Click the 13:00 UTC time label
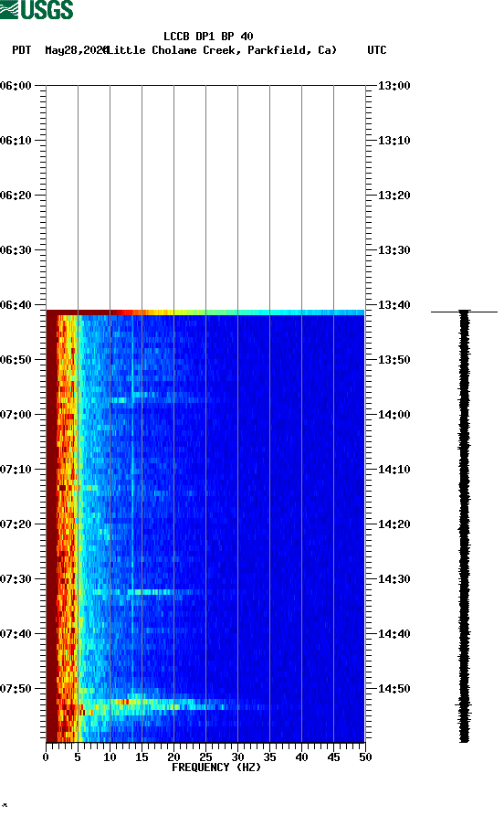This screenshot has width=504, height=815. [x=394, y=86]
